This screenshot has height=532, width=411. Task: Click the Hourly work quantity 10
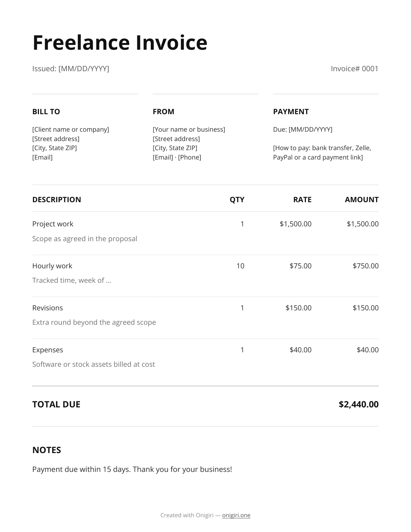click(240, 266)
